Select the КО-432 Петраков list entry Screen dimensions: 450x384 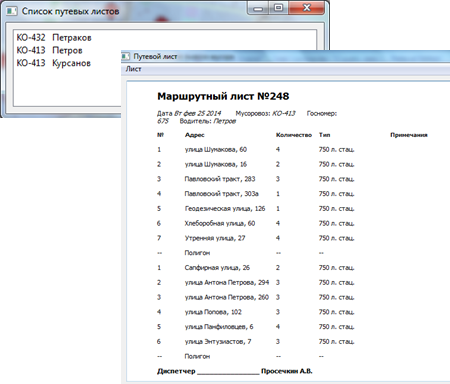pos(54,37)
